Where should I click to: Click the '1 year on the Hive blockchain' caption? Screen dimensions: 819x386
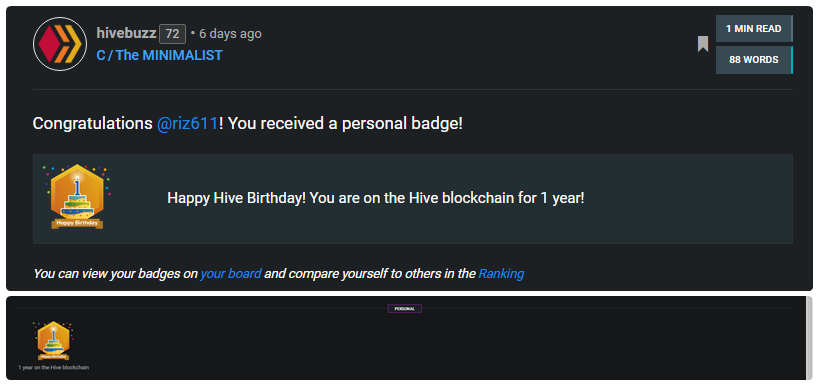(x=53, y=368)
